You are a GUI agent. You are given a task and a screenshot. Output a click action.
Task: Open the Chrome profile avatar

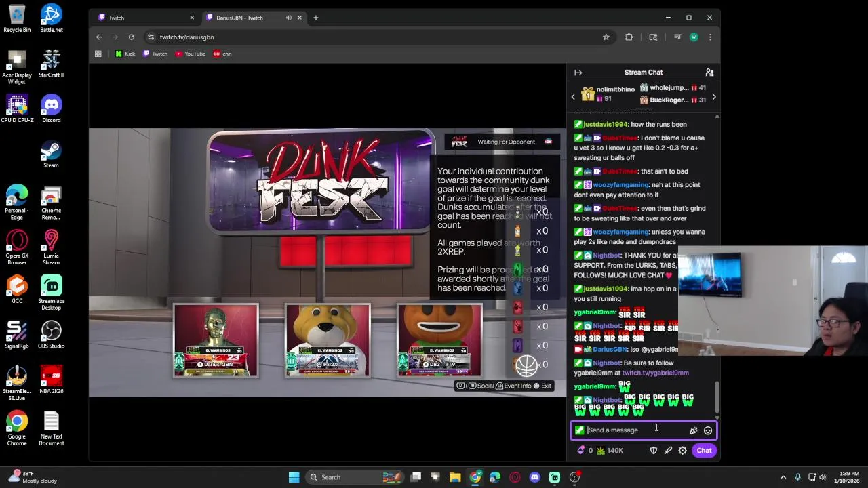pyautogui.click(x=694, y=37)
